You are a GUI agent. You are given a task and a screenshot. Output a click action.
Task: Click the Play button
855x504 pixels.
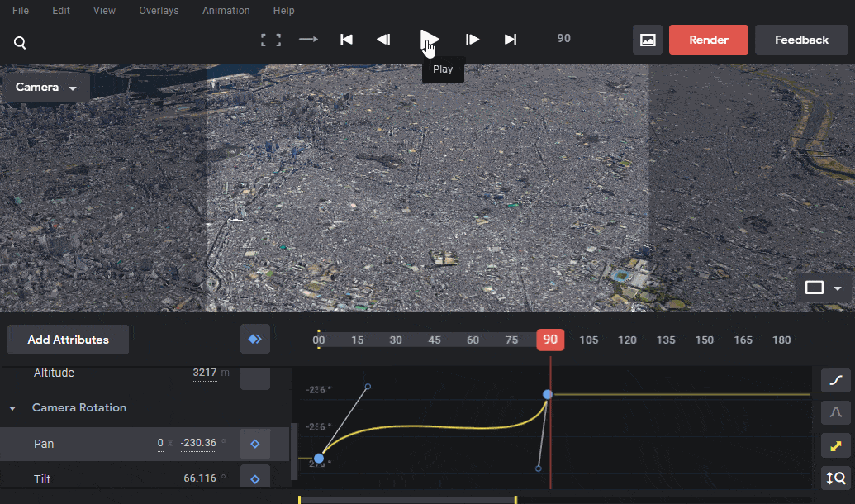429,40
